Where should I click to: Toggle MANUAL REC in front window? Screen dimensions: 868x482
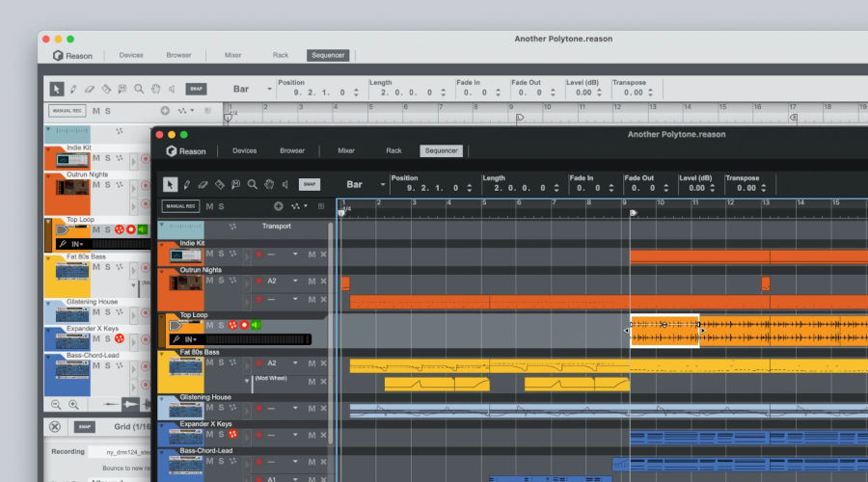pos(180,206)
